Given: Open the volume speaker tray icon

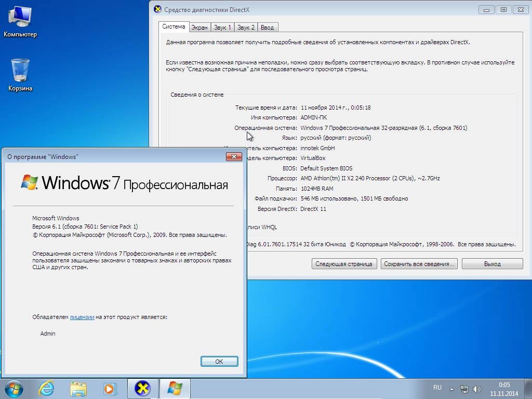Looking at the screenshot, I should (x=477, y=389).
